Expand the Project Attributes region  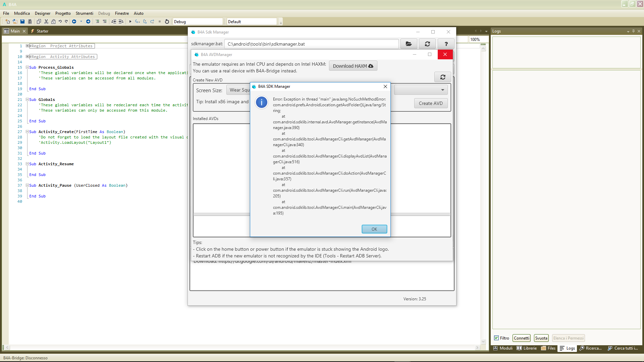(27, 46)
